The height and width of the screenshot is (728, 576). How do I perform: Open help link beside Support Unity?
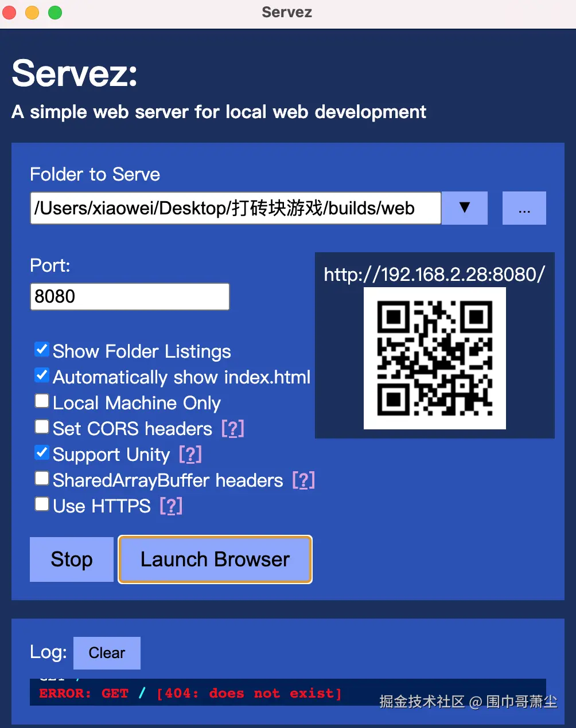(190, 455)
